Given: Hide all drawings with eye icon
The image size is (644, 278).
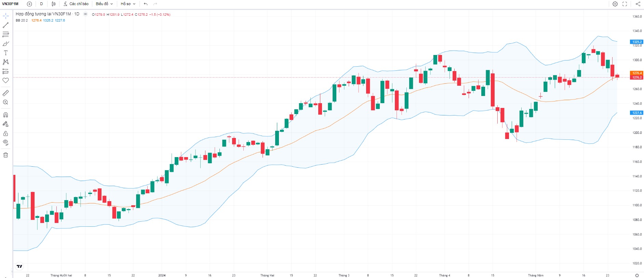Looking at the screenshot, I should tap(5, 142).
